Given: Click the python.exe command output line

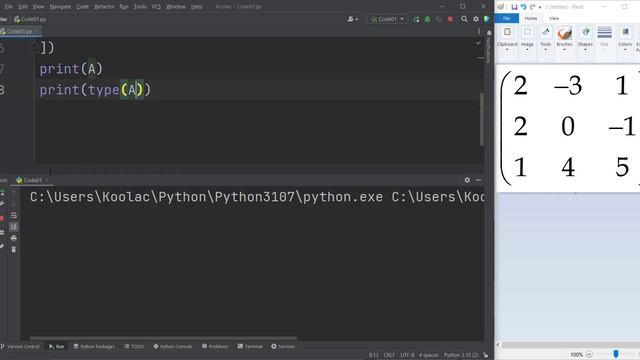Looking at the screenshot, I should click(256, 197).
